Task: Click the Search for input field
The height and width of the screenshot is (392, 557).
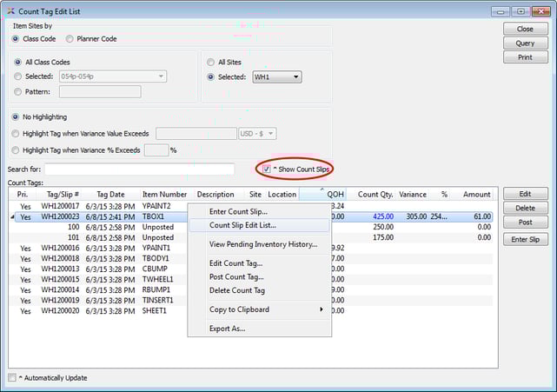Action: click(x=139, y=169)
